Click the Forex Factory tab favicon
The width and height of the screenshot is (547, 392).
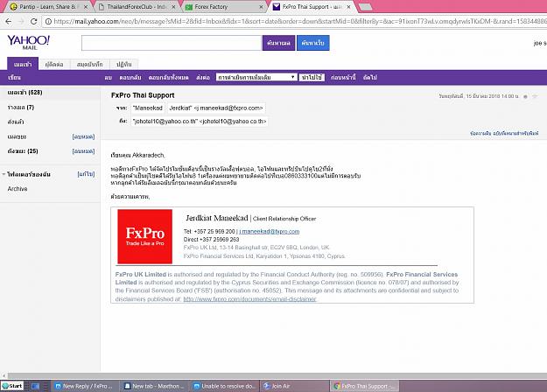tap(189, 7)
